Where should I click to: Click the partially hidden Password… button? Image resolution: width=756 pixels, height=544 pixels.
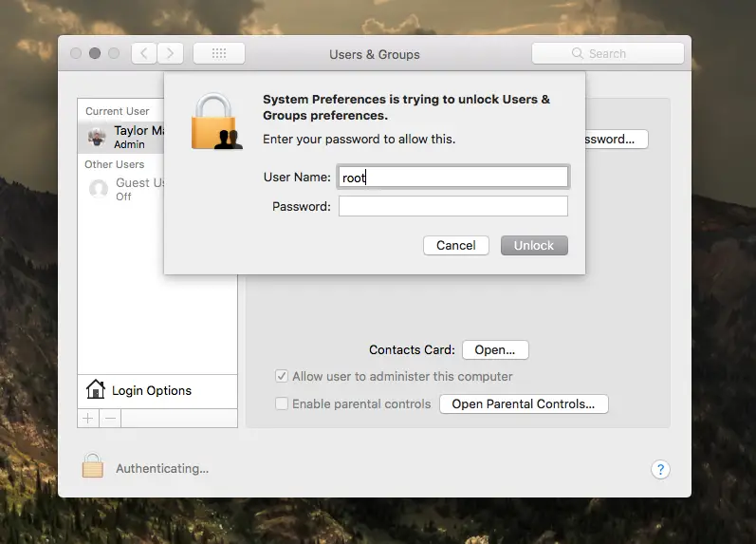(617, 139)
